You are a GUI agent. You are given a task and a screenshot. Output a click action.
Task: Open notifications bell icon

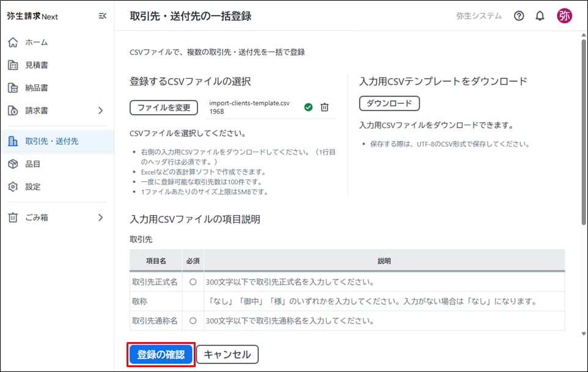[x=540, y=16]
